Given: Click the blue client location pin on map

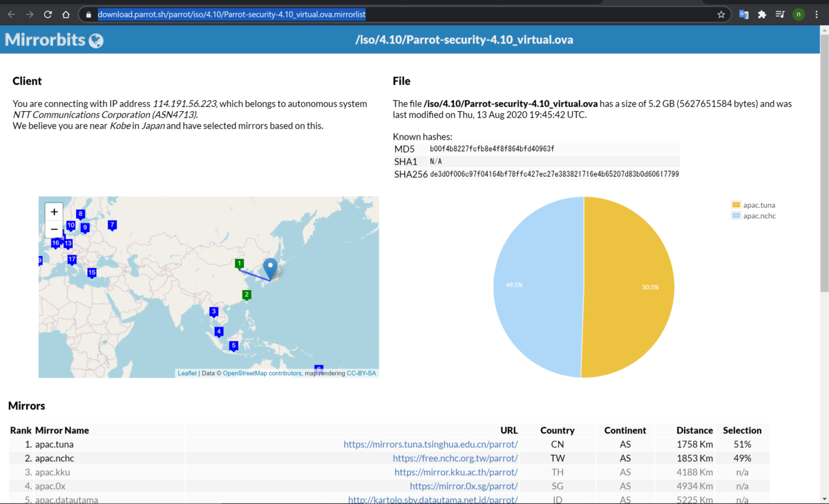Looking at the screenshot, I should [271, 269].
